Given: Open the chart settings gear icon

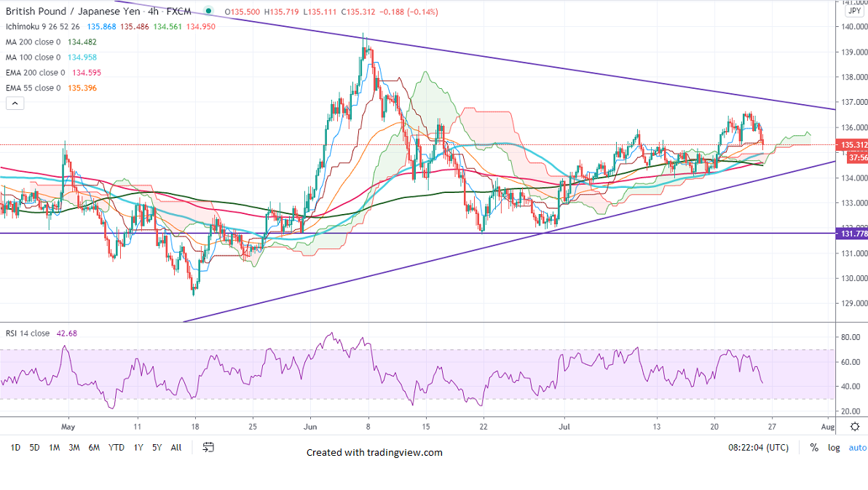Looking at the screenshot, I should (x=855, y=427).
